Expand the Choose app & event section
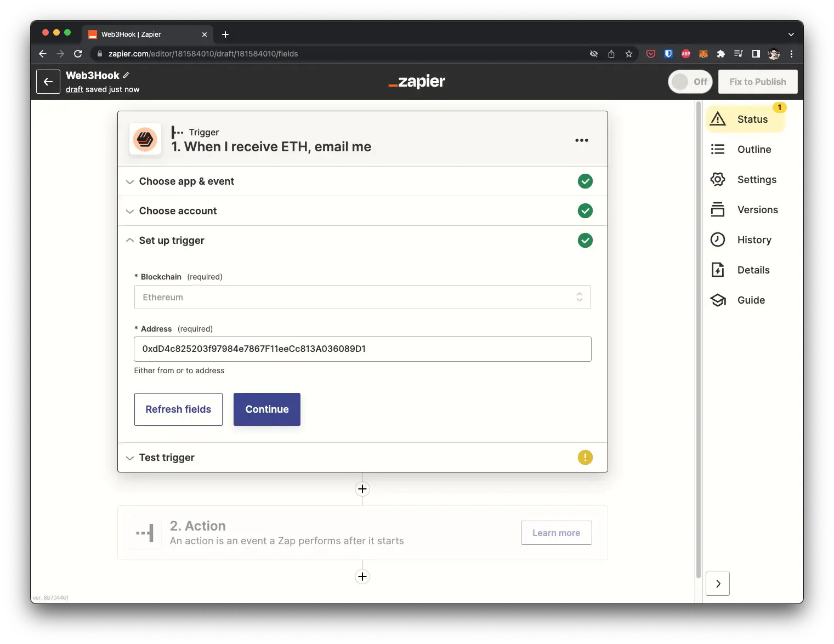This screenshot has height=644, width=834. point(362,181)
